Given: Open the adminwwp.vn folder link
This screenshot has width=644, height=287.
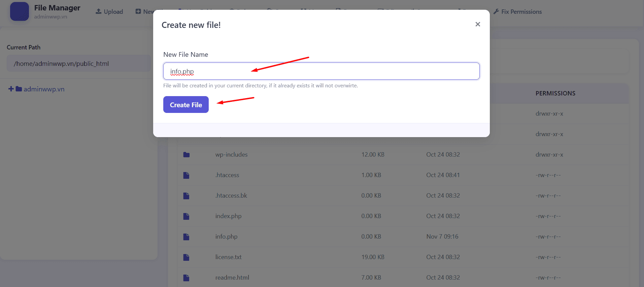Looking at the screenshot, I should [44, 89].
